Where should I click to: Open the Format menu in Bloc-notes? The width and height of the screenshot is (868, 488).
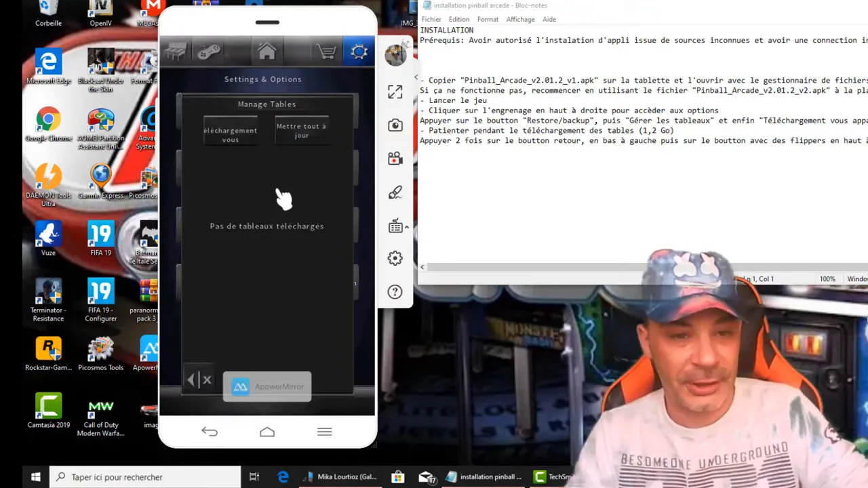tap(488, 20)
